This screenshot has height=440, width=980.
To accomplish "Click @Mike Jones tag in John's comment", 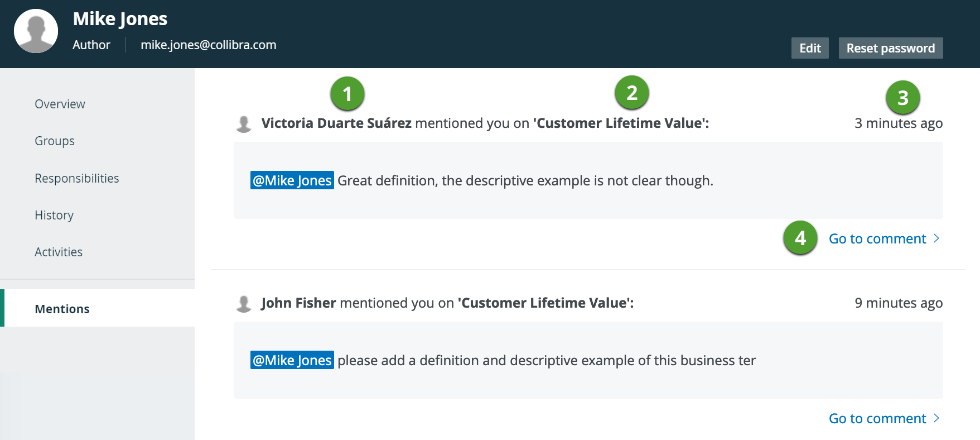I will [292, 360].
